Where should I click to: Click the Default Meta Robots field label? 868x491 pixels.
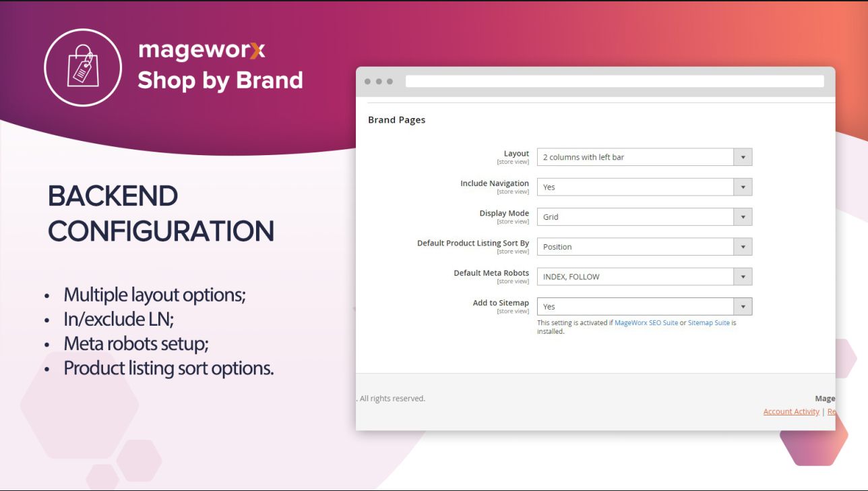click(x=491, y=273)
